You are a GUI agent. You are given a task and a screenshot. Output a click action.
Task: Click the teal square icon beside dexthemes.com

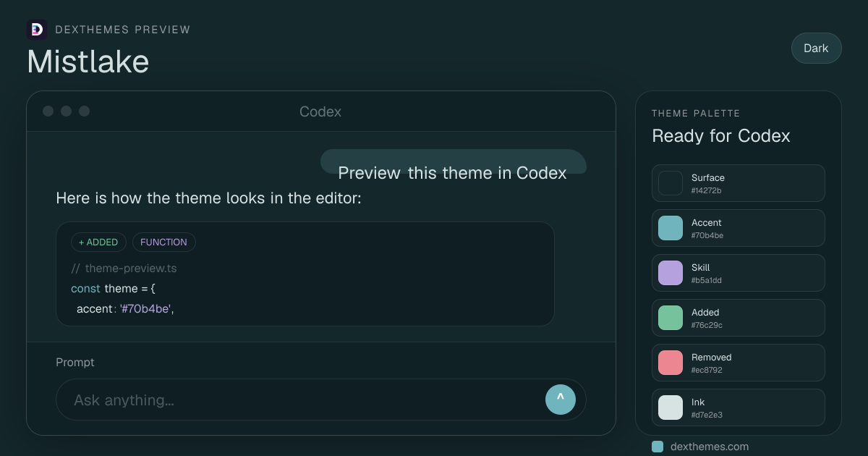658,447
